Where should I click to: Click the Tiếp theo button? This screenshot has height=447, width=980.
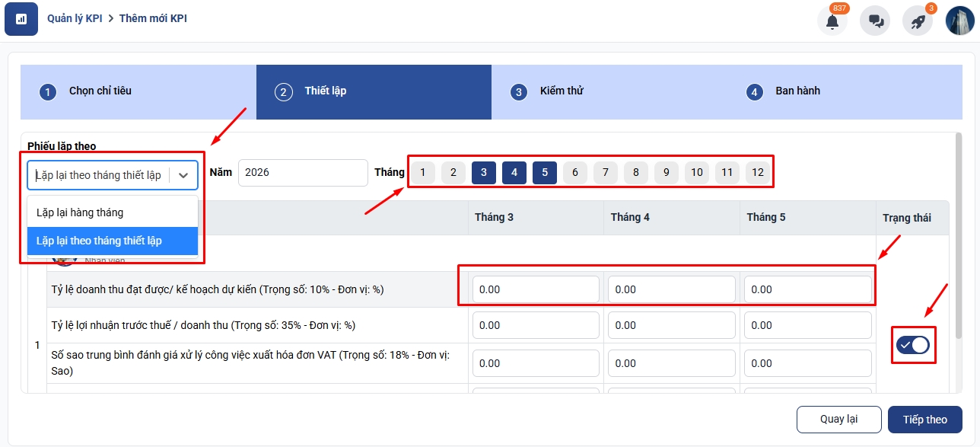click(924, 420)
